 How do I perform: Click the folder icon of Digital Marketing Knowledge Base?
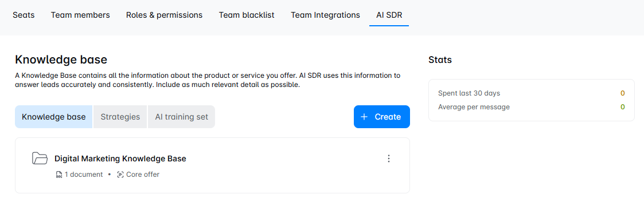(40, 159)
